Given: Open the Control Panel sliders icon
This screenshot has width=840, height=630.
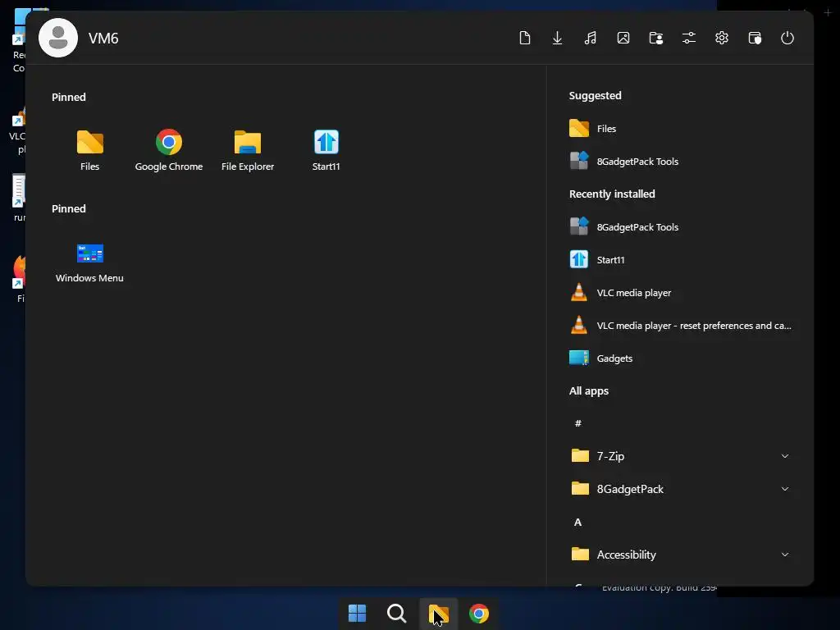Looking at the screenshot, I should pyautogui.click(x=689, y=38).
